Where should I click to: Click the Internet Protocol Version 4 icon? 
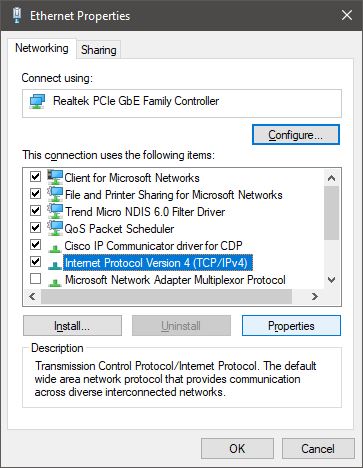[x=55, y=264]
